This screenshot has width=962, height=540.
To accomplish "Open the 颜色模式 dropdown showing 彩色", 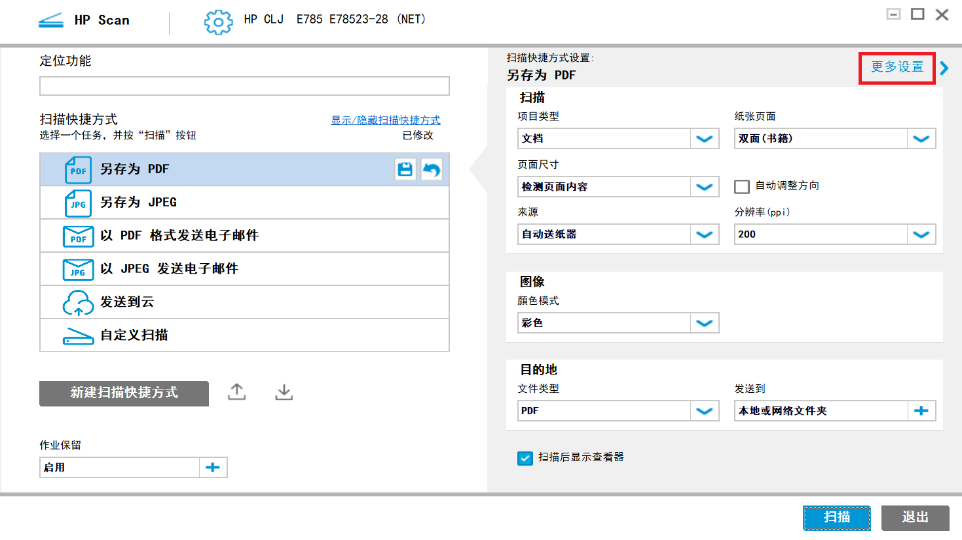I will (618, 323).
